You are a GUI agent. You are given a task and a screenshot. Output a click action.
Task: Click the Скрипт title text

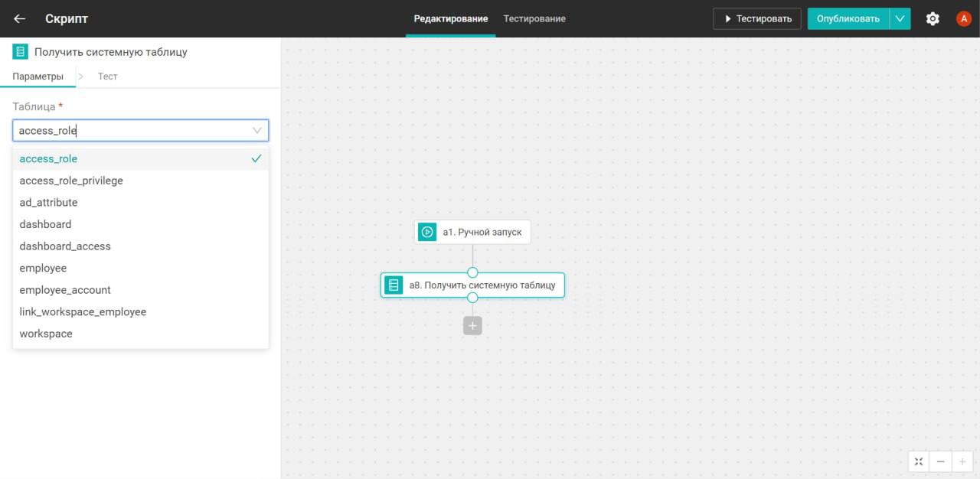coord(67,18)
